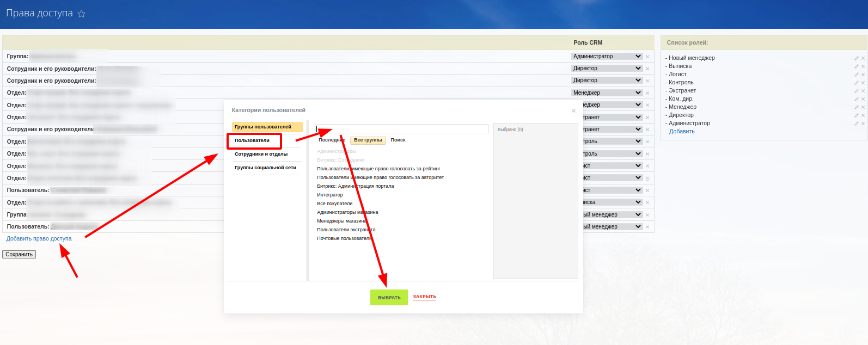868x345 pixels.
Task: Switch to the Поиск tab
Action: [x=398, y=140]
